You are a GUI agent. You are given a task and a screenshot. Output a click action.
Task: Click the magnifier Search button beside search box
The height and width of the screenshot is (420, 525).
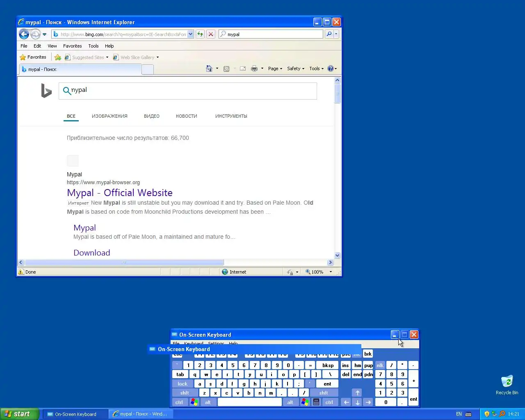[329, 34]
